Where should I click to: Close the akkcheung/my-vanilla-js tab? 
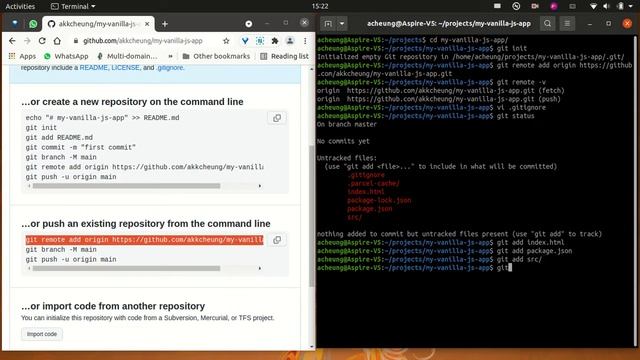[x=147, y=24]
